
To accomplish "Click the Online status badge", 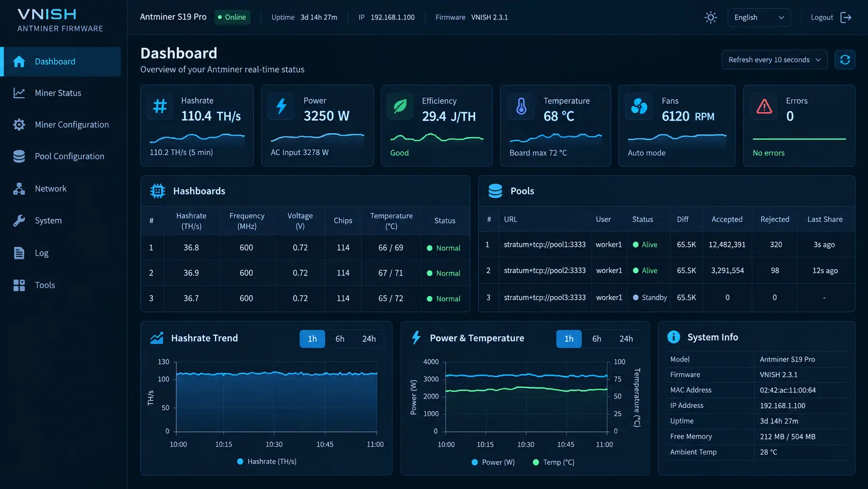I will coord(232,17).
